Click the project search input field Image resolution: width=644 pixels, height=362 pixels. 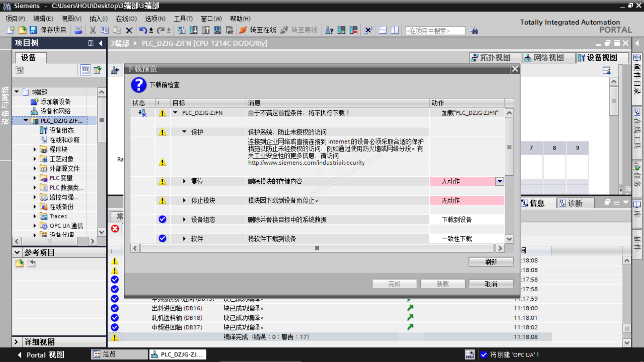point(435,31)
